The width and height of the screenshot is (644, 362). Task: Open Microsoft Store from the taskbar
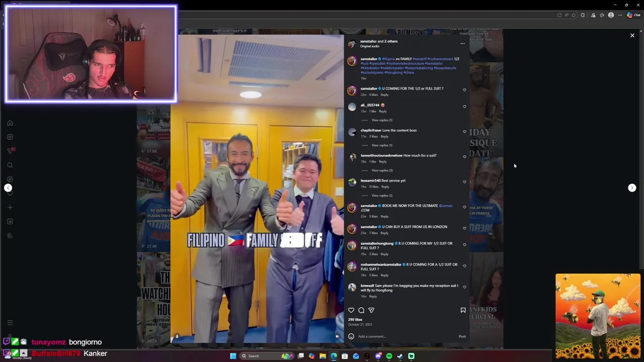pyautogui.click(x=345, y=356)
